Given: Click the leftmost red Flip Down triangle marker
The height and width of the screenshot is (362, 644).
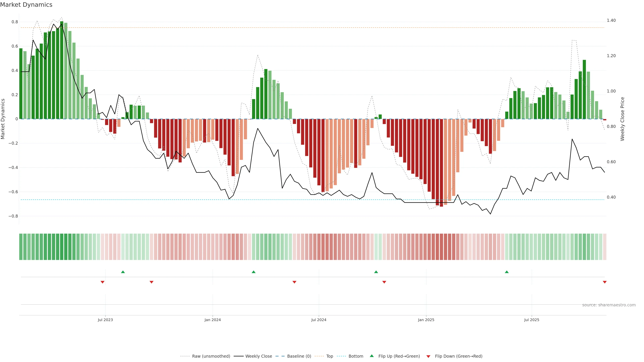Looking at the screenshot, I should [102, 282].
